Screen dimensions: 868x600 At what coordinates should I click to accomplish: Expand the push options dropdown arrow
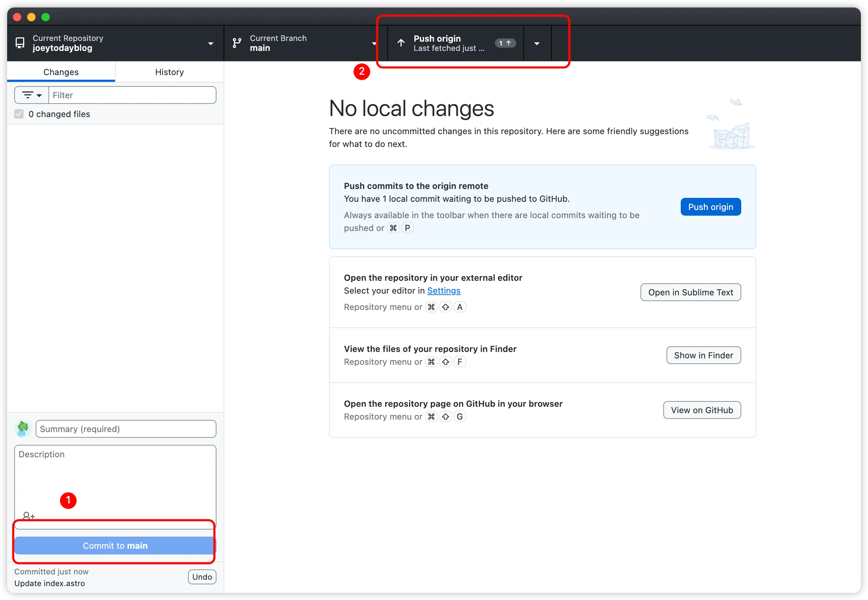tap(537, 44)
